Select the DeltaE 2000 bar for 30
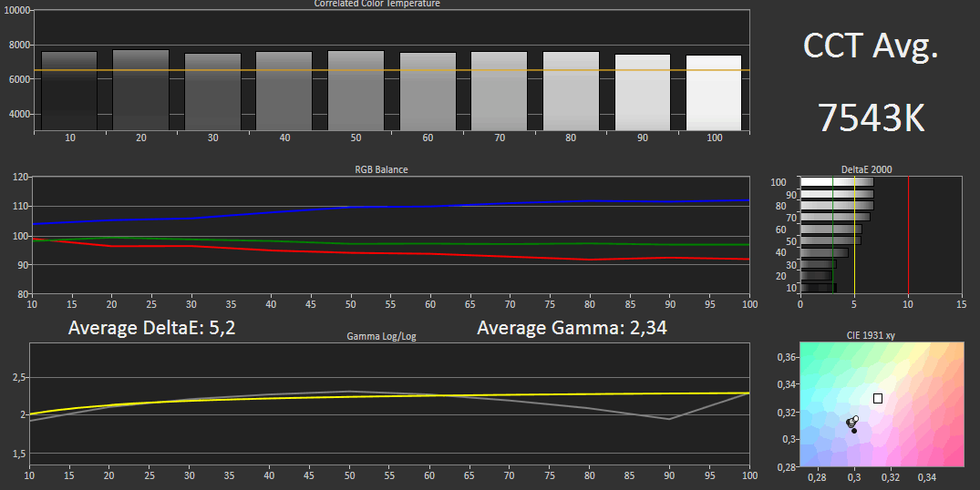 point(818,264)
